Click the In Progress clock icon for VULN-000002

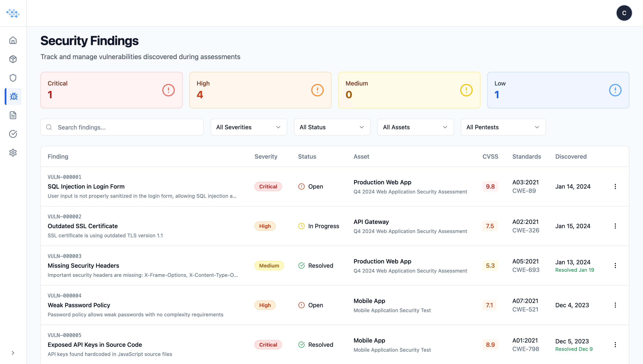click(x=301, y=226)
